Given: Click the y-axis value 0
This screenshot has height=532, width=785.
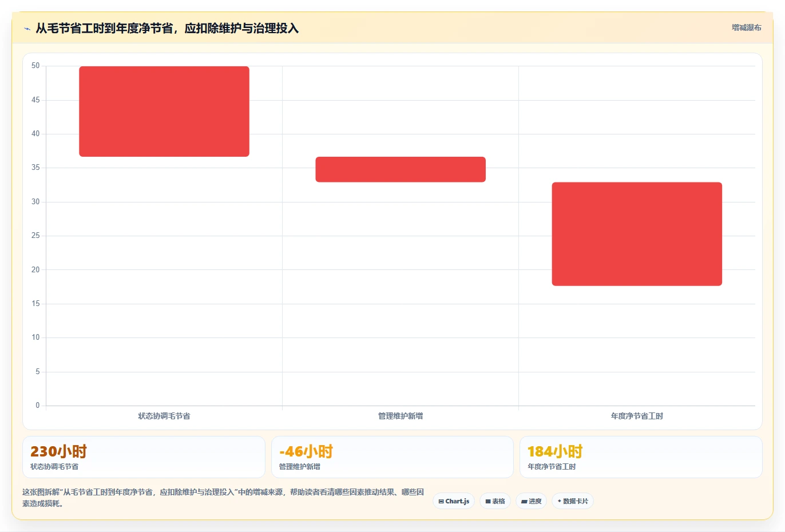Looking at the screenshot, I should [x=38, y=406].
